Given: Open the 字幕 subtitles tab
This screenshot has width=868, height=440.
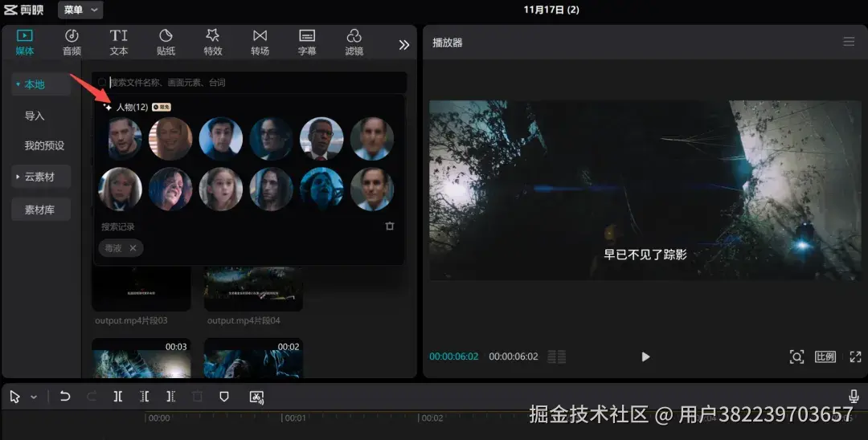Looking at the screenshot, I should pyautogui.click(x=307, y=43).
